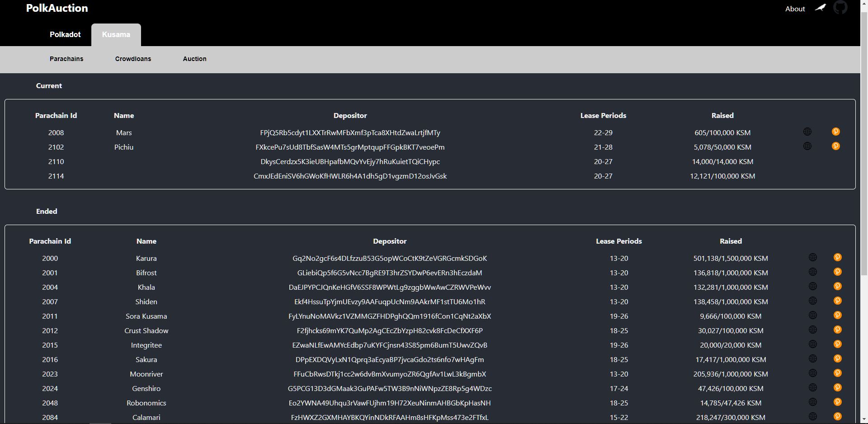
Task: Click lease periods 17-24 for Genshiro
Action: (x=619, y=389)
